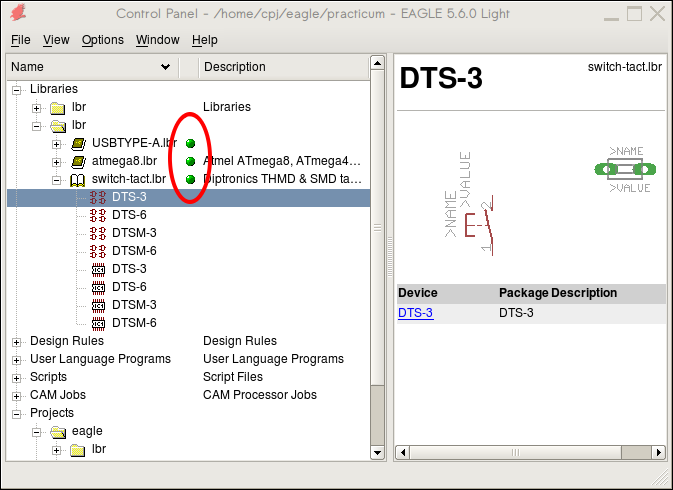Open the DTS-3 device link
Screen dimensions: 673x490
point(415,313)
